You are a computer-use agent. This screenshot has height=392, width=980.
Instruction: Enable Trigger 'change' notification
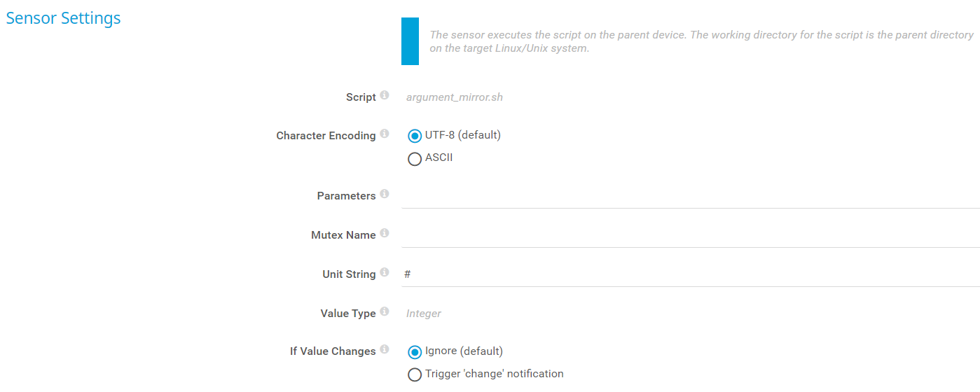[x=415, y=374]
